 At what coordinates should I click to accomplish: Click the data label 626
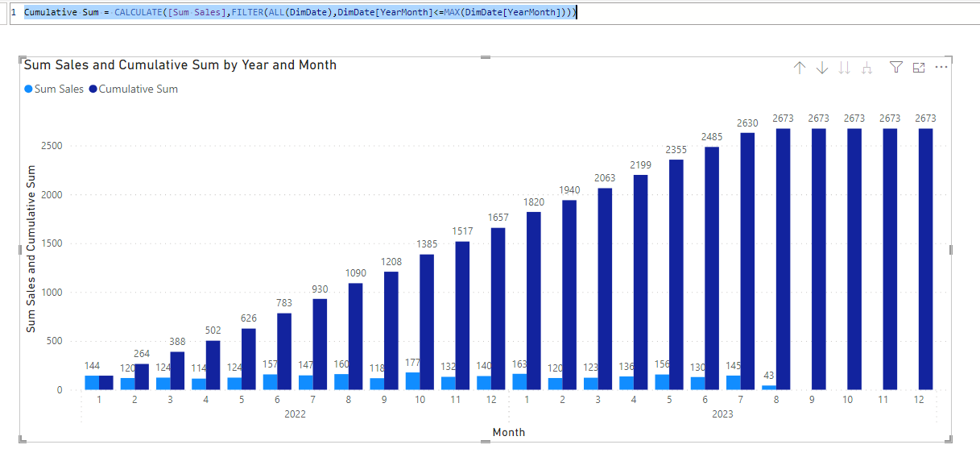point(249,318)
